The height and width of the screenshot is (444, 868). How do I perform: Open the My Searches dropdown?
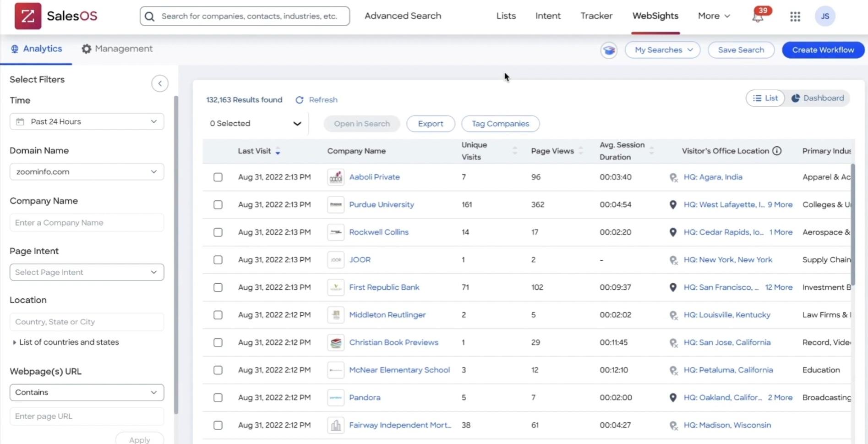tap(663, 50)
